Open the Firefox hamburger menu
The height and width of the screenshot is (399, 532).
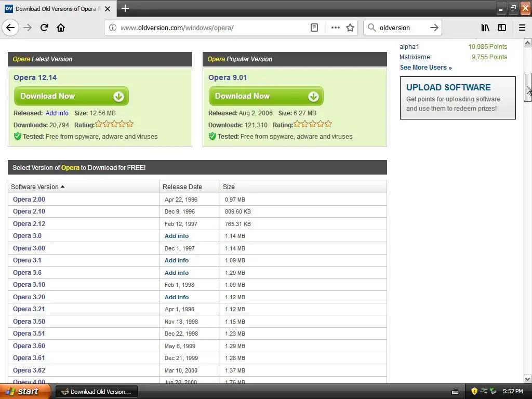[522, 28]
